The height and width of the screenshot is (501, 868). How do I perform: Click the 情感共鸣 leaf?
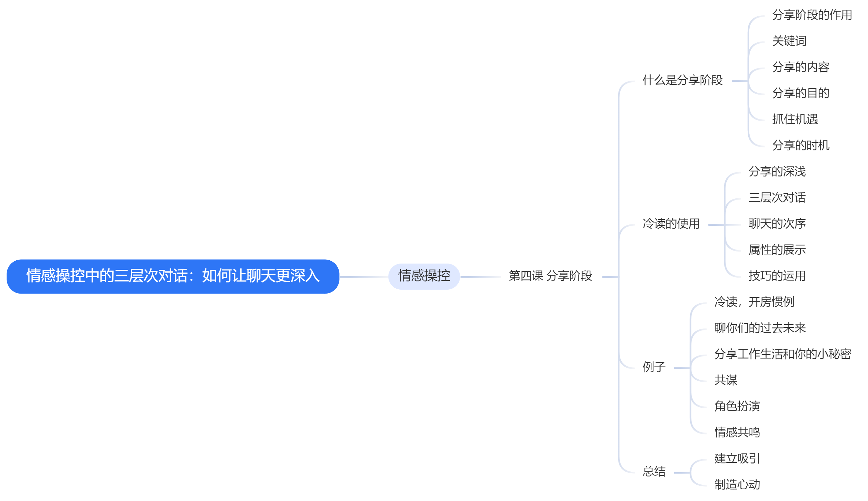(737, 433)
